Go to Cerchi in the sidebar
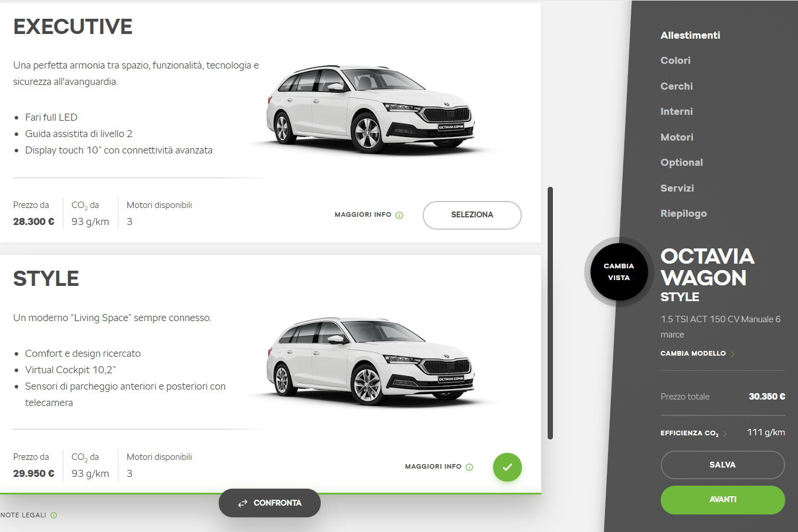This screenshot has width=798, height=532. point(676,86)
